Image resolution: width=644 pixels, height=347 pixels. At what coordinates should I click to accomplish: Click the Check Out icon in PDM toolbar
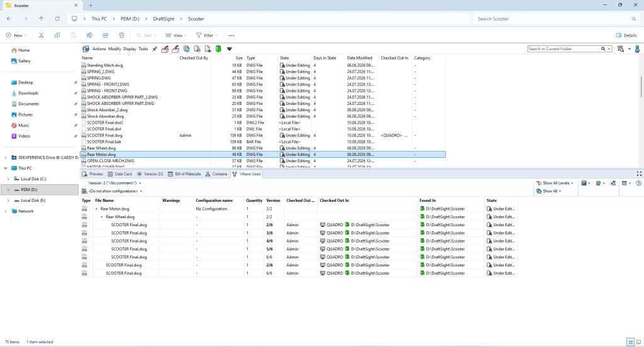tap(165, 49)
